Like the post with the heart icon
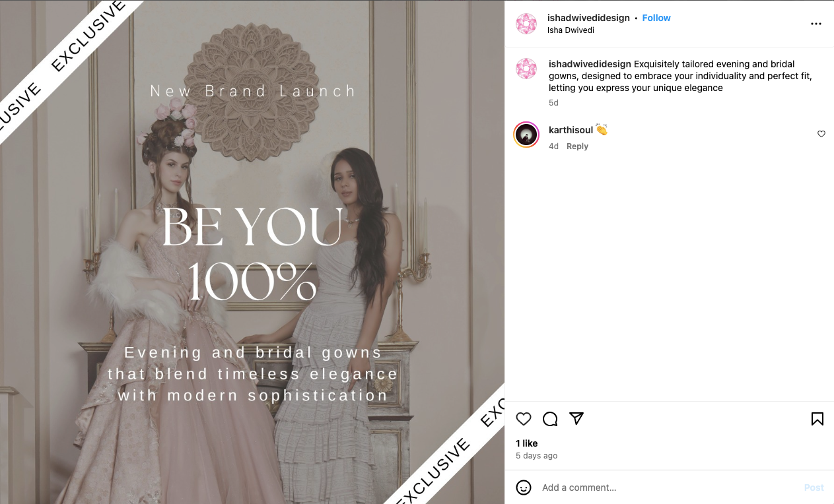 [x=524, y=419]
